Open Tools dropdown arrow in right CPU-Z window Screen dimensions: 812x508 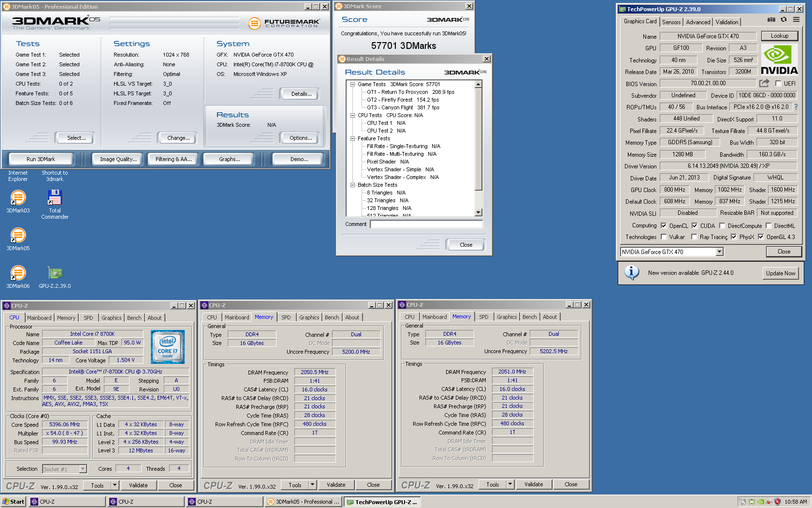(x=510, y=484)
